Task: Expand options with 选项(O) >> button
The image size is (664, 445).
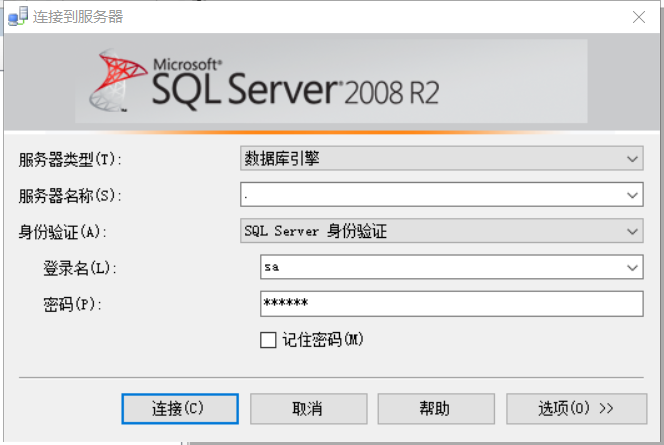Action: click(576, 409)
